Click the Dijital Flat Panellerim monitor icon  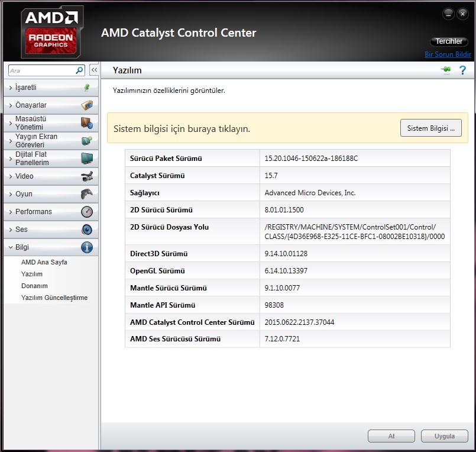(x=87, y=159)
